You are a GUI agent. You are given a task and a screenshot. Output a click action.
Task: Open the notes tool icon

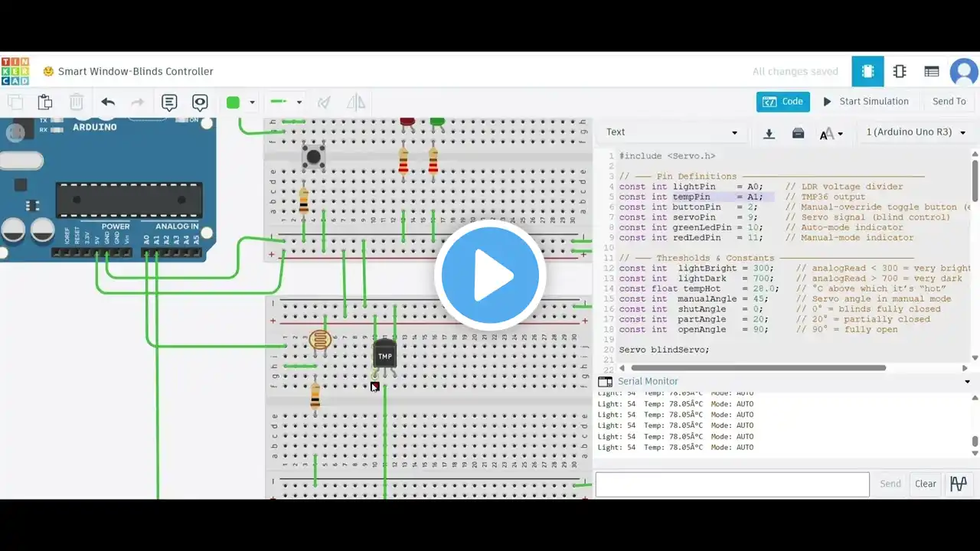169,102
